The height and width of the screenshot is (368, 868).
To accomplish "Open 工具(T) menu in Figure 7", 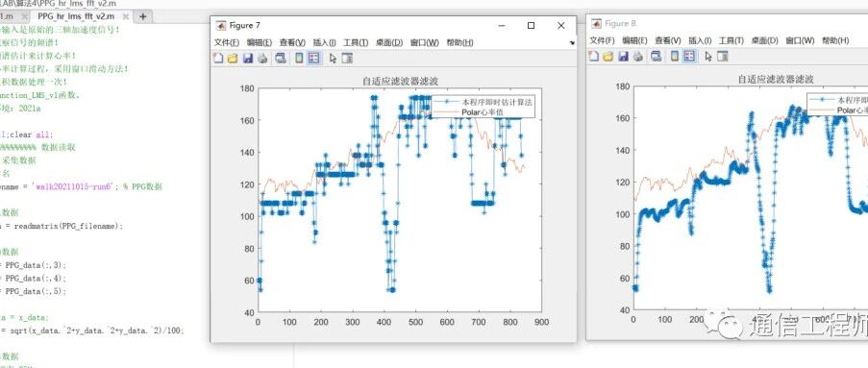I will coord(356,42).
